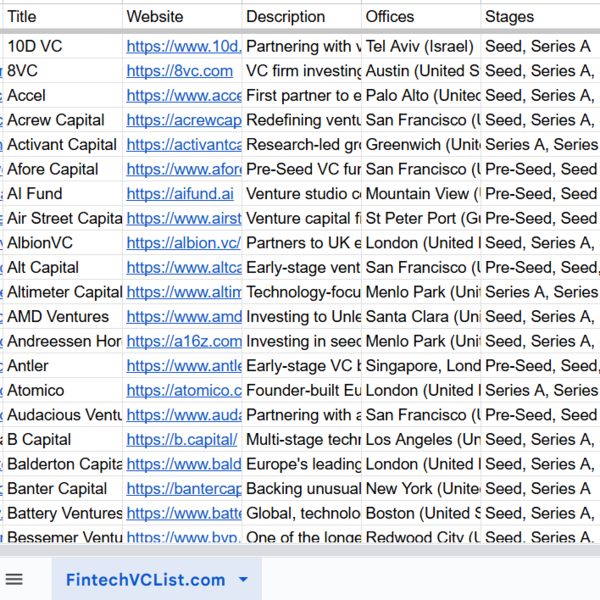
Task: Select the Afore Capital title cell
Action: [x=63, y=169]
